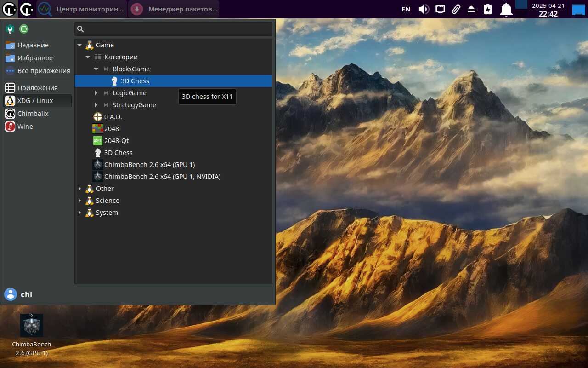Open the Избранное section

tap(38, 58)
